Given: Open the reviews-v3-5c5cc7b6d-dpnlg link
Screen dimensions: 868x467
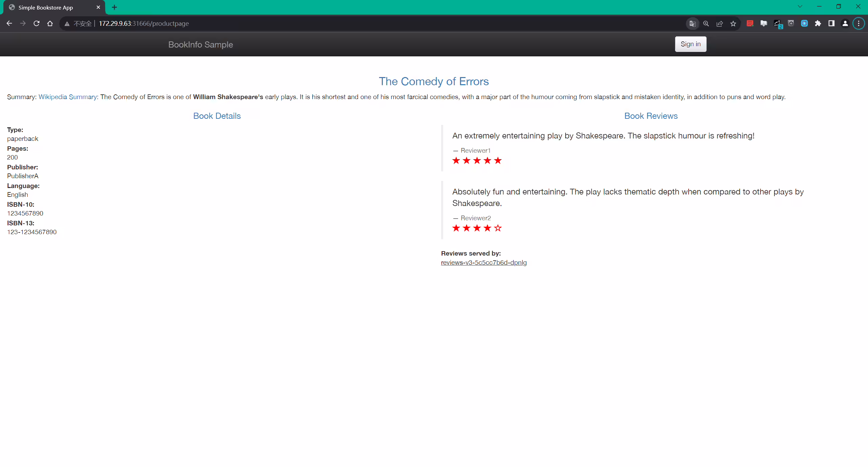Looking at the screenshot, I should [x=484, y=262].
